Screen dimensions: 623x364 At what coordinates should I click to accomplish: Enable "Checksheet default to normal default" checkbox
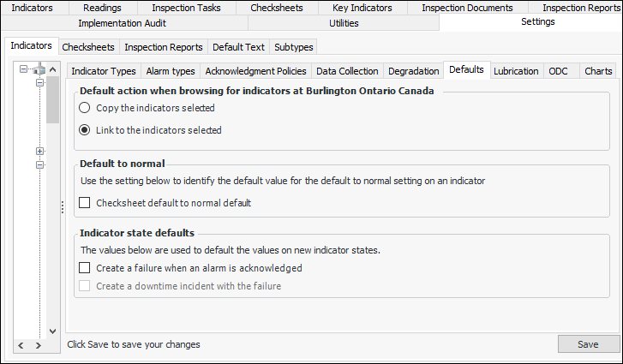click(x=85, y=204)
